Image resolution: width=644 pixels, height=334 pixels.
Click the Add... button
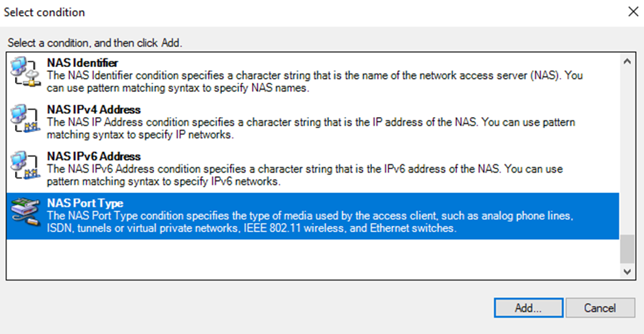tap(528, 308)
